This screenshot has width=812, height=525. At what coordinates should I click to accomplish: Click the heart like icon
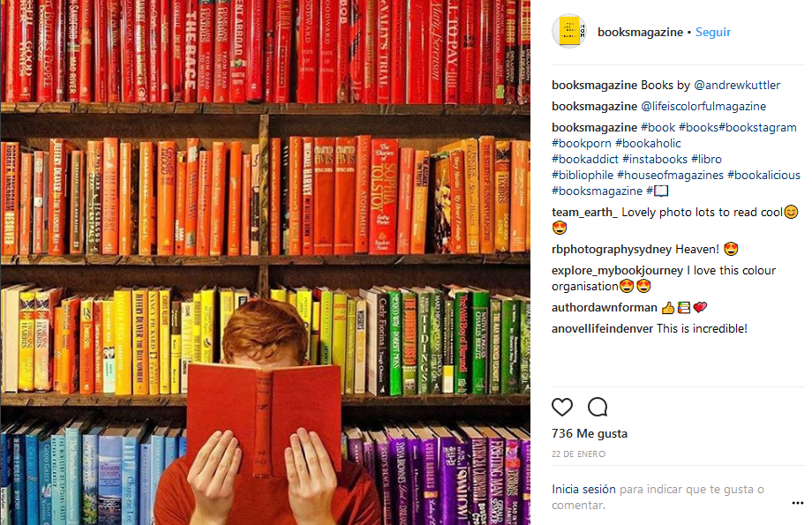pyautogui.click(x=562, y=407)
